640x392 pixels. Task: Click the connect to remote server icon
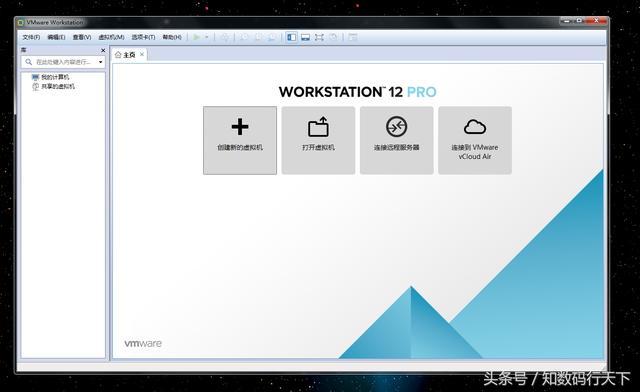coord(397,127)
